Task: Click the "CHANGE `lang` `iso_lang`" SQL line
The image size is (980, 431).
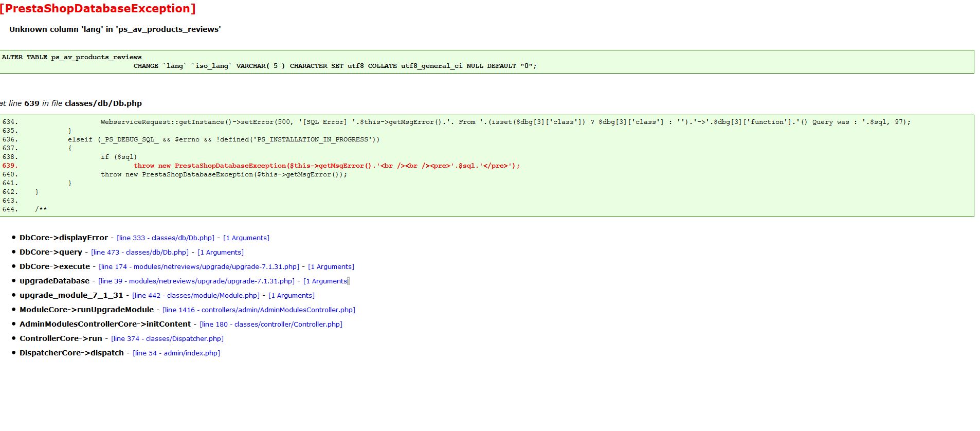Action: tap(335, 66)
